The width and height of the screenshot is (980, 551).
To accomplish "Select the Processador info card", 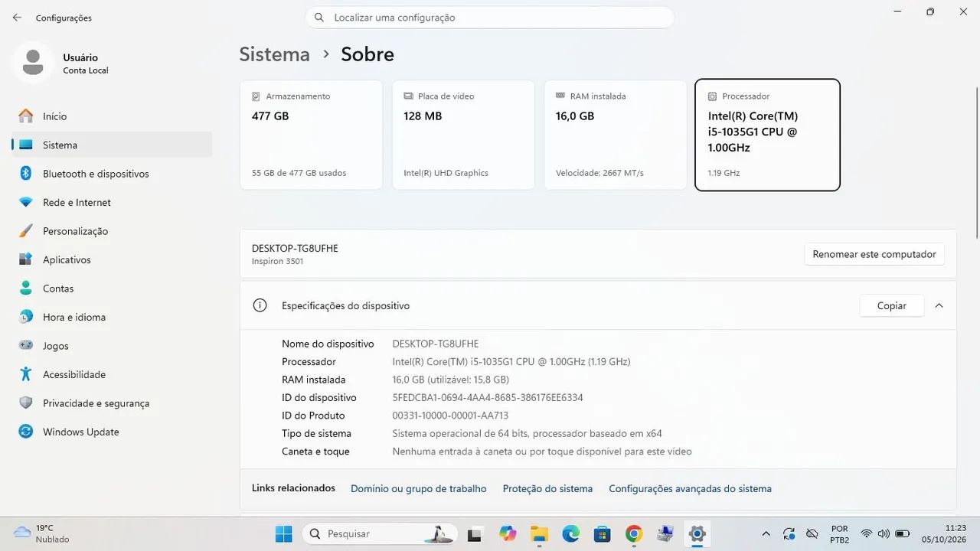I will pos(767,135).
